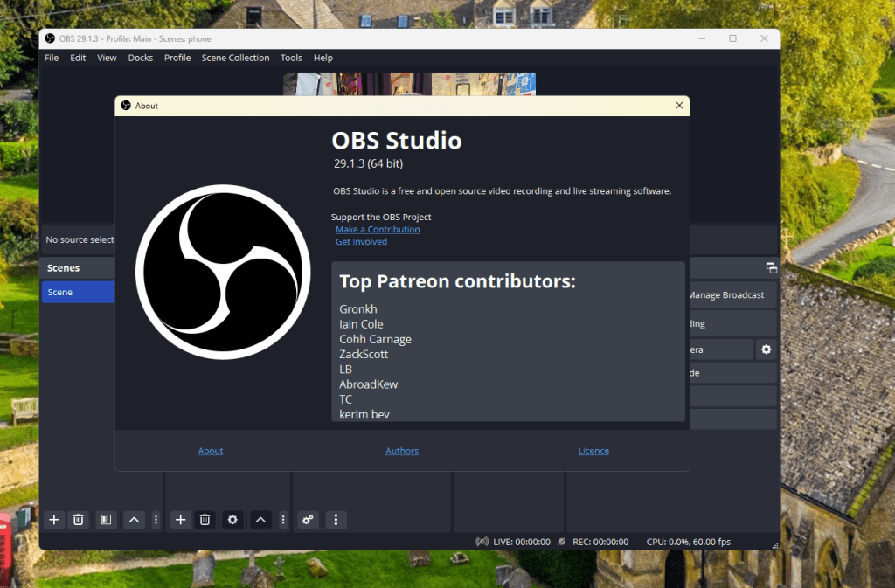
Task: Click the virtual camera settings gear icon
Action: [x=766, y=349]
